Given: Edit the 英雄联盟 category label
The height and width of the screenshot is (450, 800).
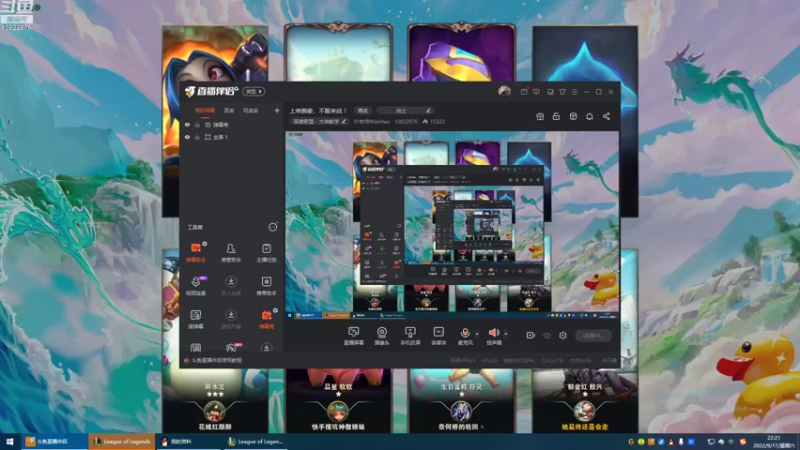Looking at the screenshot, I should [319, 121].
